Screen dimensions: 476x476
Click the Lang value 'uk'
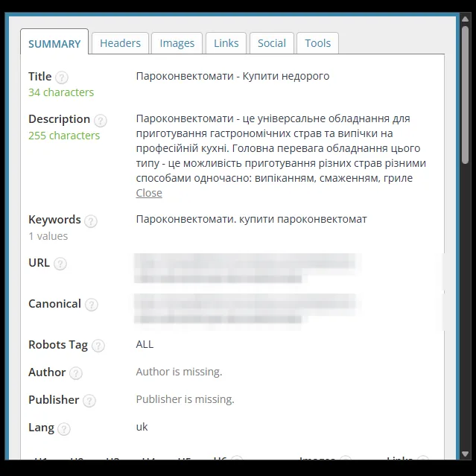click(142, 427)
